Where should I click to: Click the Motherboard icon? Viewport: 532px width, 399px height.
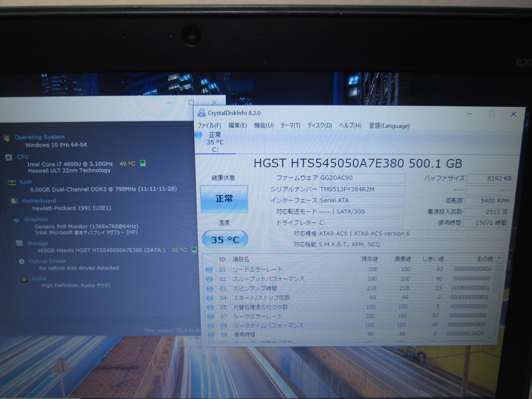pos(14,201)
